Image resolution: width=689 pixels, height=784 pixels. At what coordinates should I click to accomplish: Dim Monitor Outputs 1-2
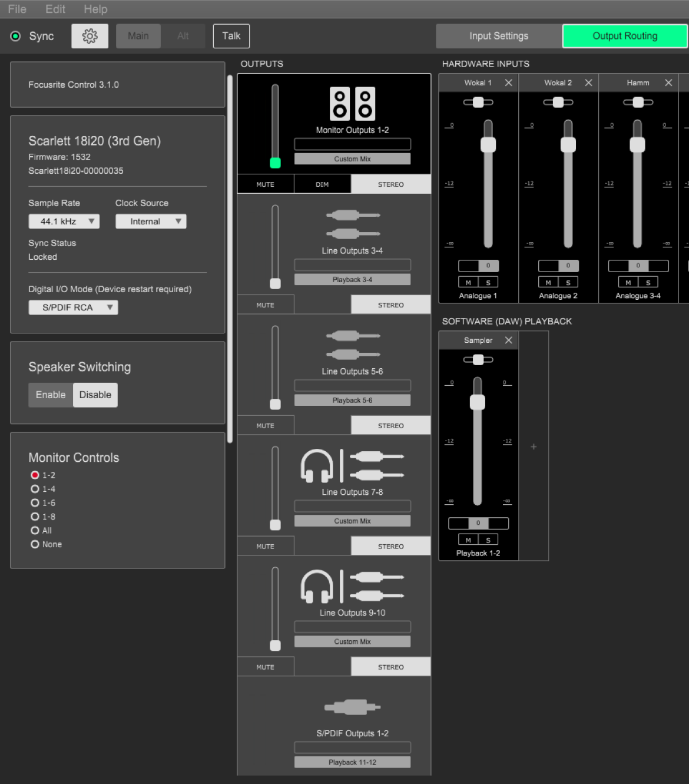(x=322, y=184)
